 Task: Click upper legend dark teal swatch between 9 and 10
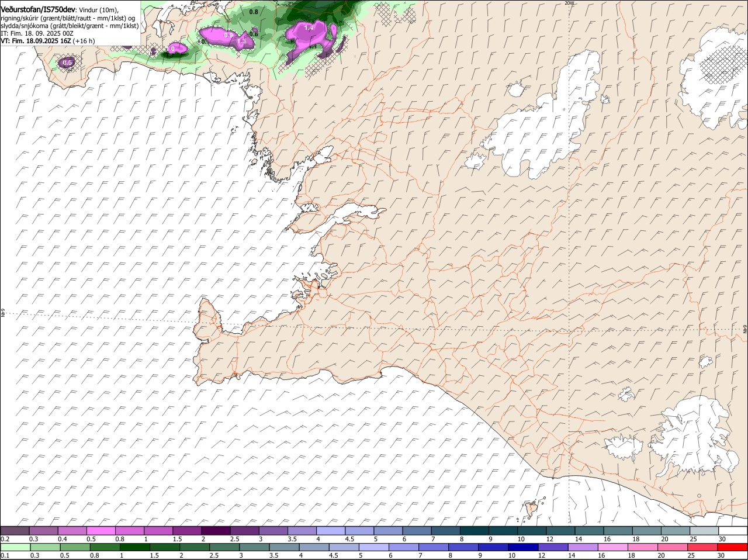(x=503, y=531)
